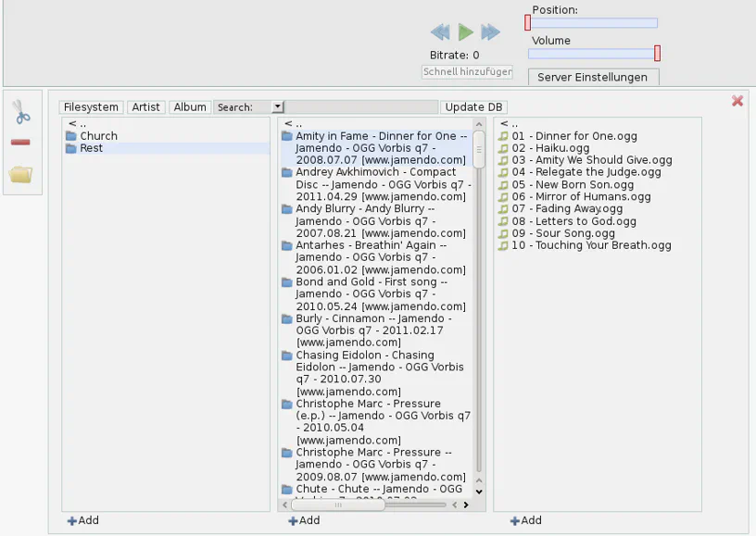Focus the Schnell hinzufügen input field
Screen dimensions: 756x536
click(x=467, y=72)
